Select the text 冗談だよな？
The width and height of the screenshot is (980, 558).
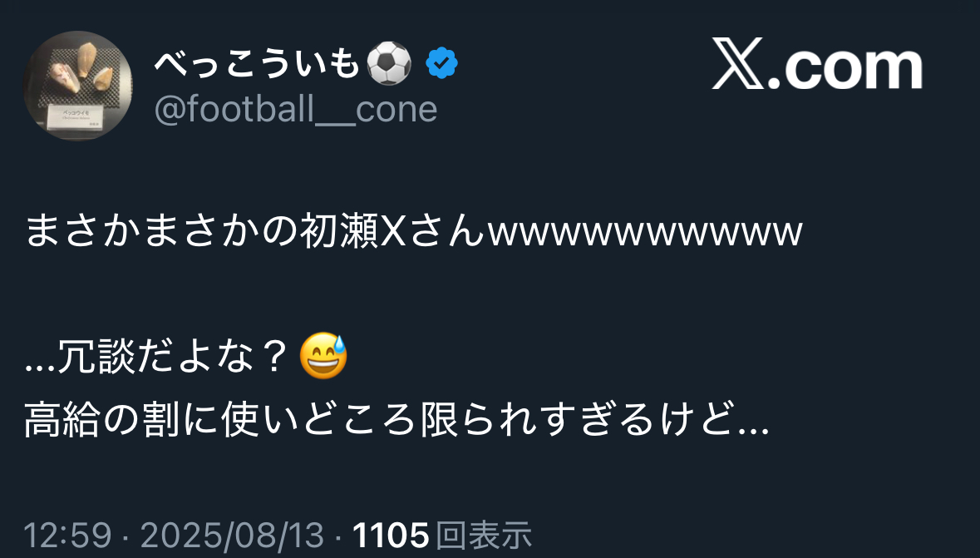(x=173, y=358)
